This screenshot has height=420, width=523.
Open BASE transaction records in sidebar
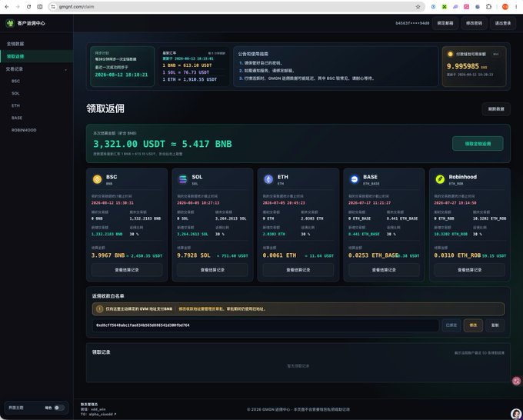pyautogui.click(x=17, y=118)
